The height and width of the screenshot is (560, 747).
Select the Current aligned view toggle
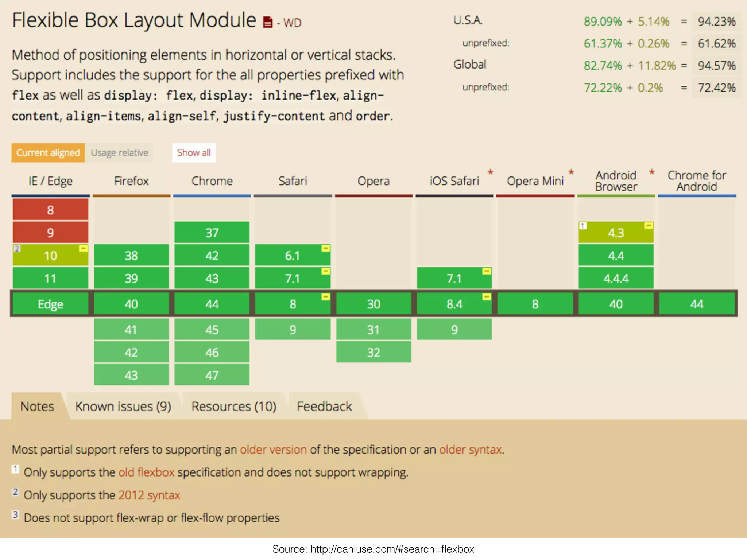pos(48,153)
